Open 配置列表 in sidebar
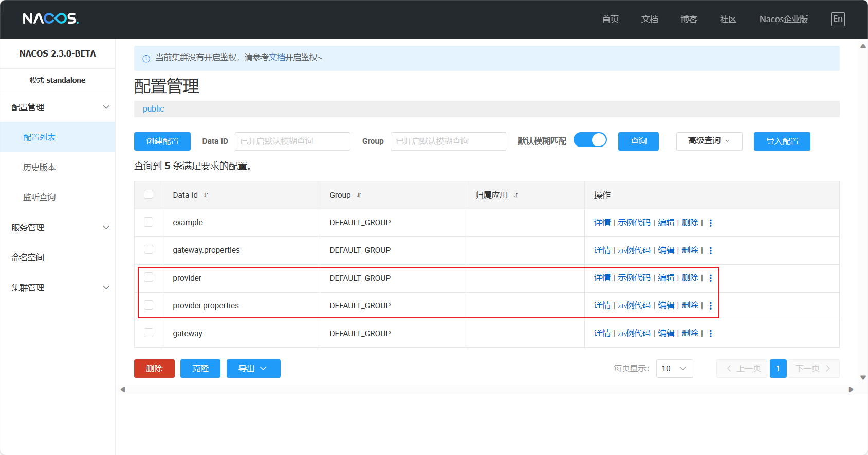This screenshot has width=868, height=455. [x=58, y=137]
